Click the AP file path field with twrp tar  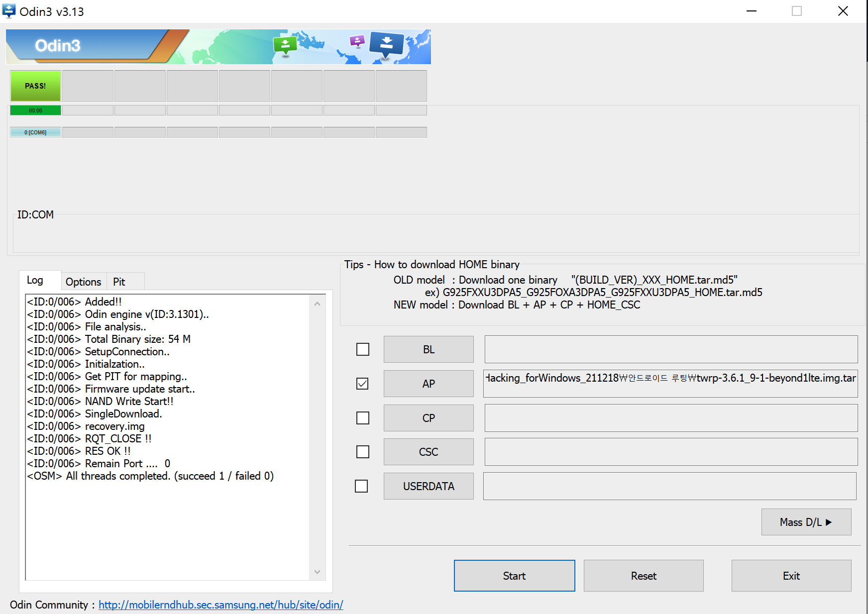[670, 384]
